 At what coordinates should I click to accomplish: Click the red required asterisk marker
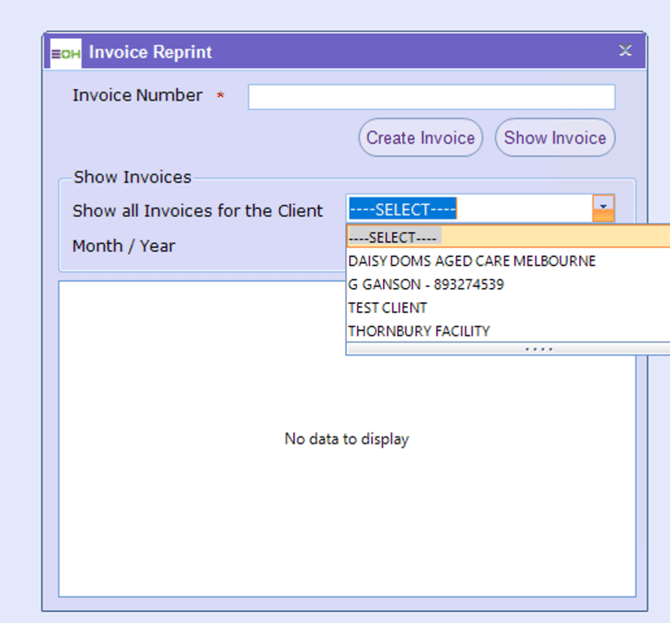(220, 97)
